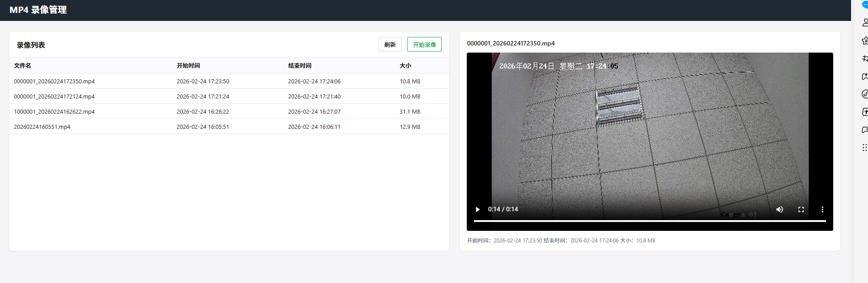This screenshot has height=283, width=868.
Task: Click start time 2026-02-24 17:23:50 cell
Action: click(203, 81)
